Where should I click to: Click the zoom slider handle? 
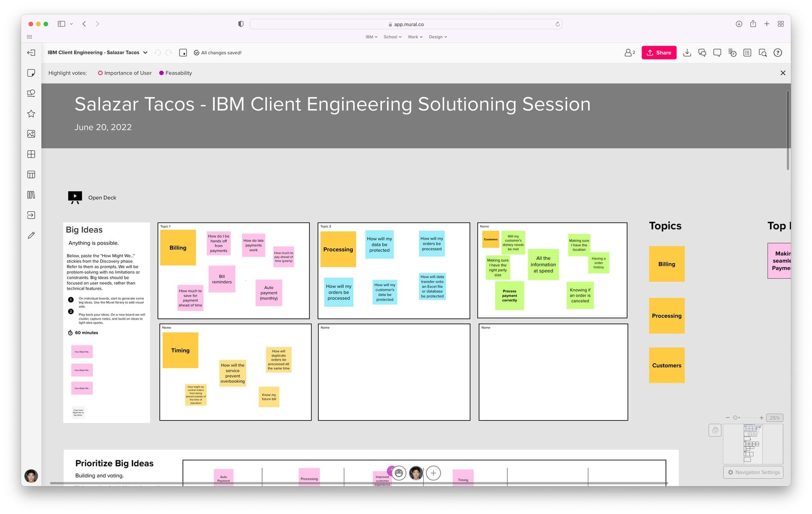(735, 418)
